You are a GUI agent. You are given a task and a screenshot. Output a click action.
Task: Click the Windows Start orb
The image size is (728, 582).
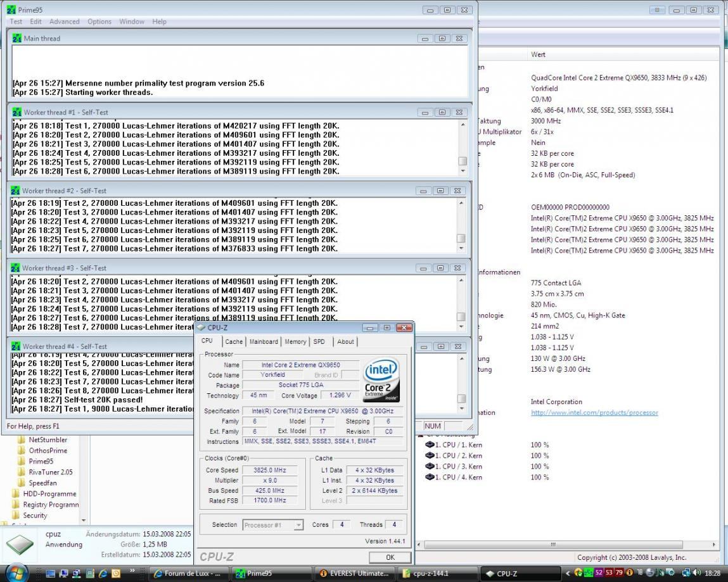[x=16, y=573]
